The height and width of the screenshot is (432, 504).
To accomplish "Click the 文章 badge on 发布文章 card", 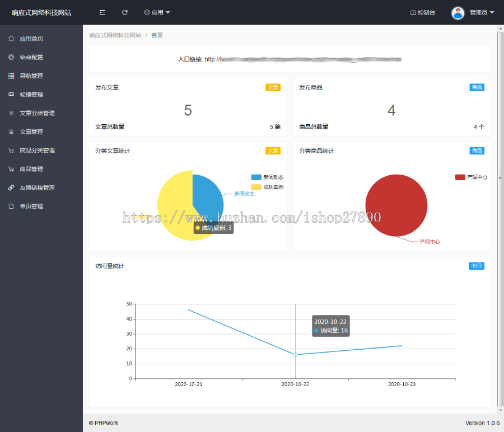I will (273, 87).
